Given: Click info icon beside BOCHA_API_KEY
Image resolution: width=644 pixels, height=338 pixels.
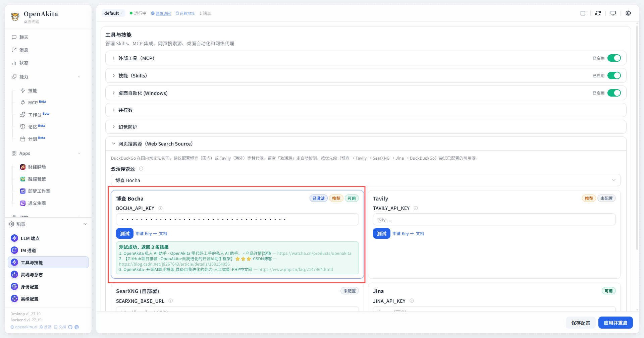Looking at the screenshot, I should pyautogui.click(x=160, y=208).
